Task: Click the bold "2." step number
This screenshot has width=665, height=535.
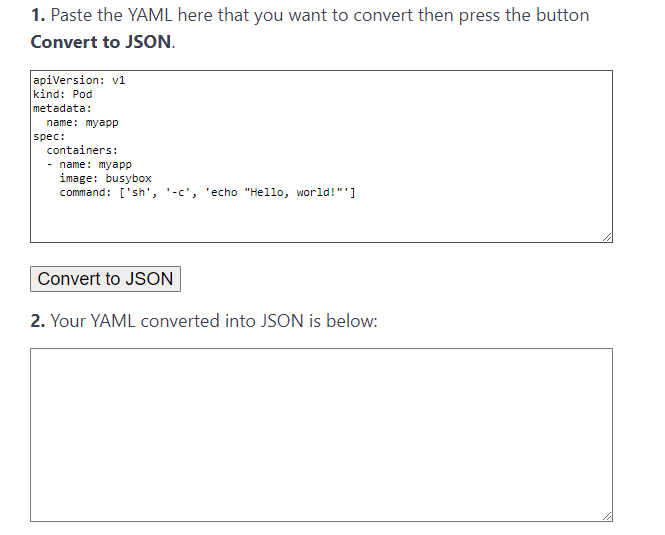Action: pos(38,322)
